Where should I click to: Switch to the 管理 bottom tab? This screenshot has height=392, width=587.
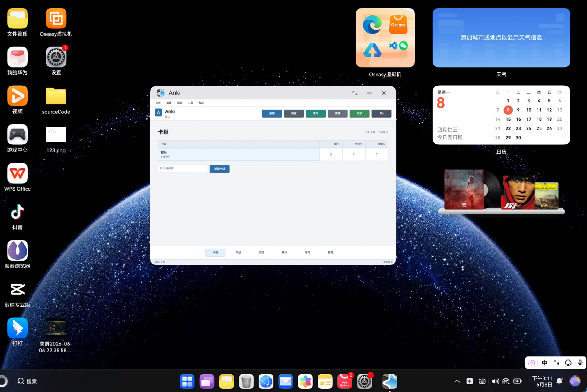(x=331, y=252)
